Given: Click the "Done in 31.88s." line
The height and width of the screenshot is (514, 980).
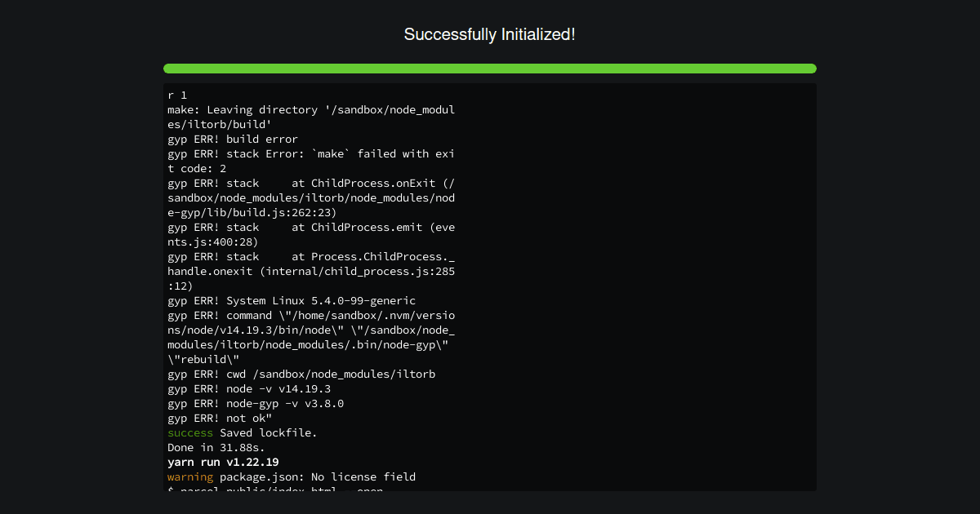Looking at the screenshot, I should tap(216, 447).
